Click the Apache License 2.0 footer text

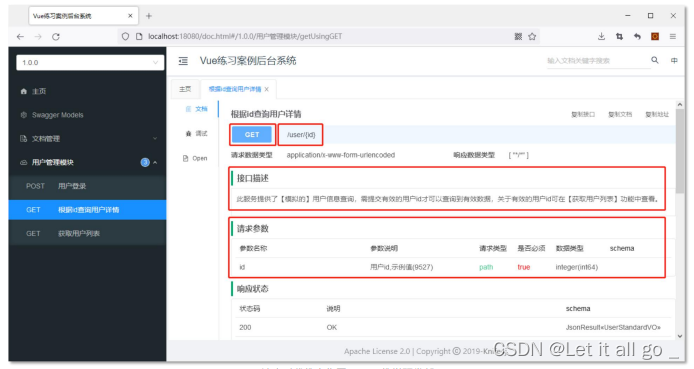coord(377,351)
